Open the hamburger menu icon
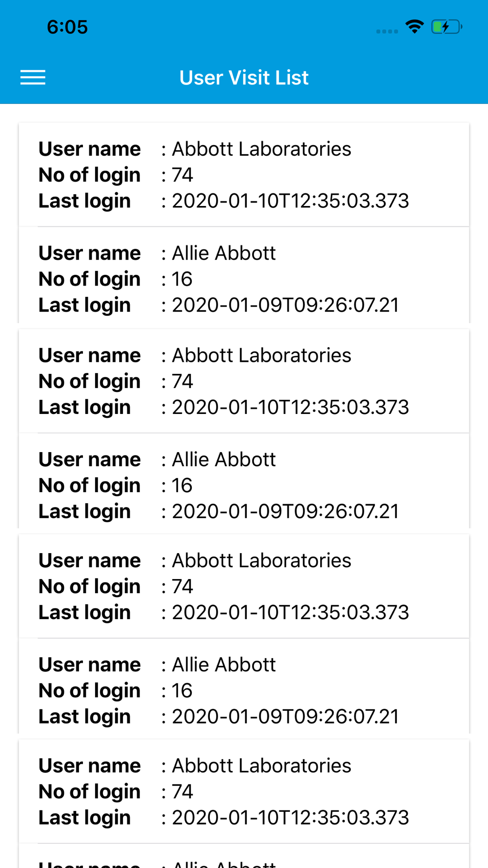Image resolution: width=488 pixels, height=868 pixels. 33,77
